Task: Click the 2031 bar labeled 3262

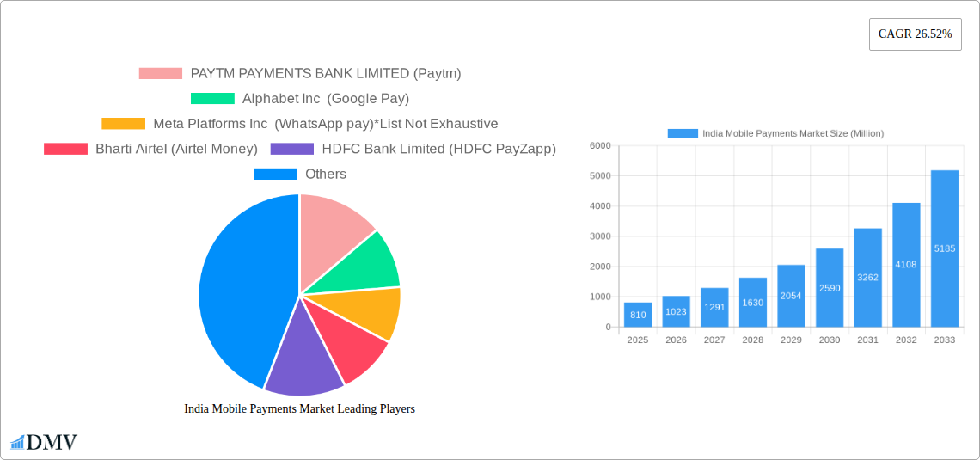Action: coord(868,278)
